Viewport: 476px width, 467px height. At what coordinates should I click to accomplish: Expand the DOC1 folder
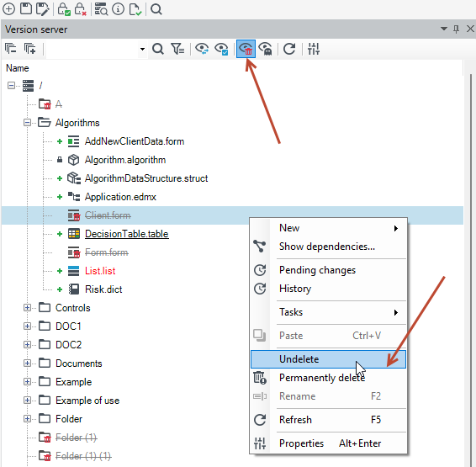pyautogui.click(x=27, y=326)
